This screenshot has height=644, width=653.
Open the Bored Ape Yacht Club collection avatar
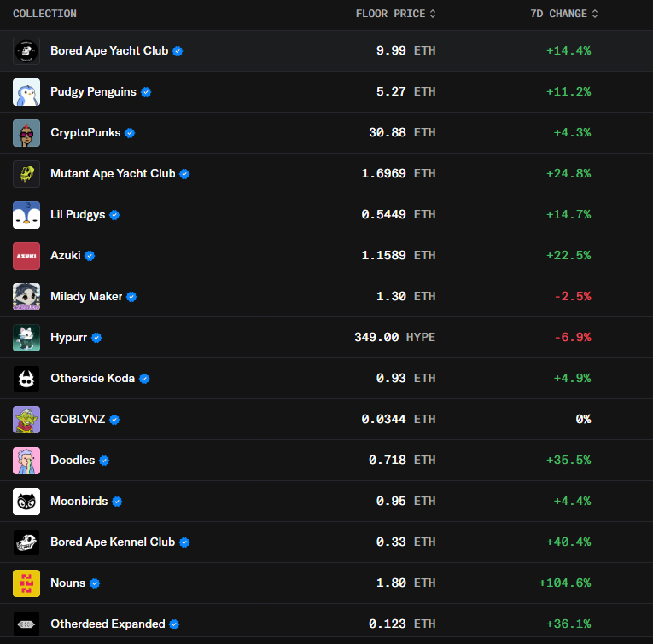pos(26,51)
